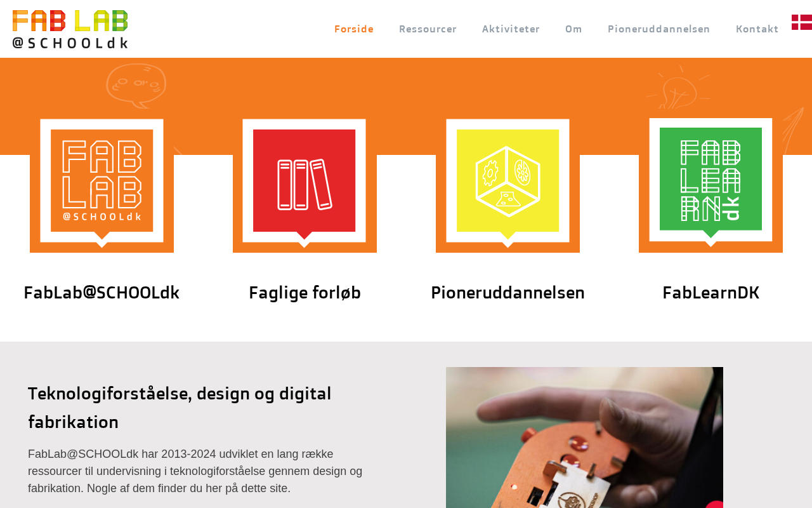Screen dimensions: 812x508
Task: Click the photo of the hand holding a circuit board
Action: [584, 438]
